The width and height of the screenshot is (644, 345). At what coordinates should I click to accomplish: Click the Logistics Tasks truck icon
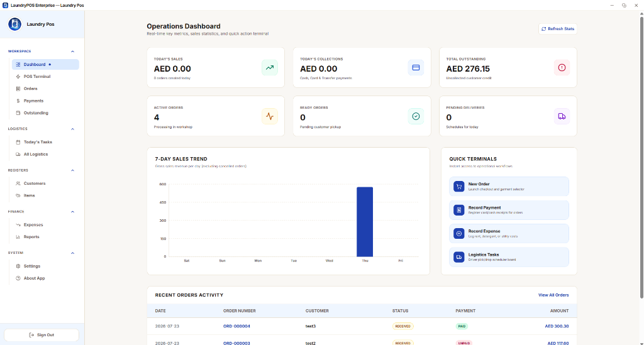click(458, 257)
